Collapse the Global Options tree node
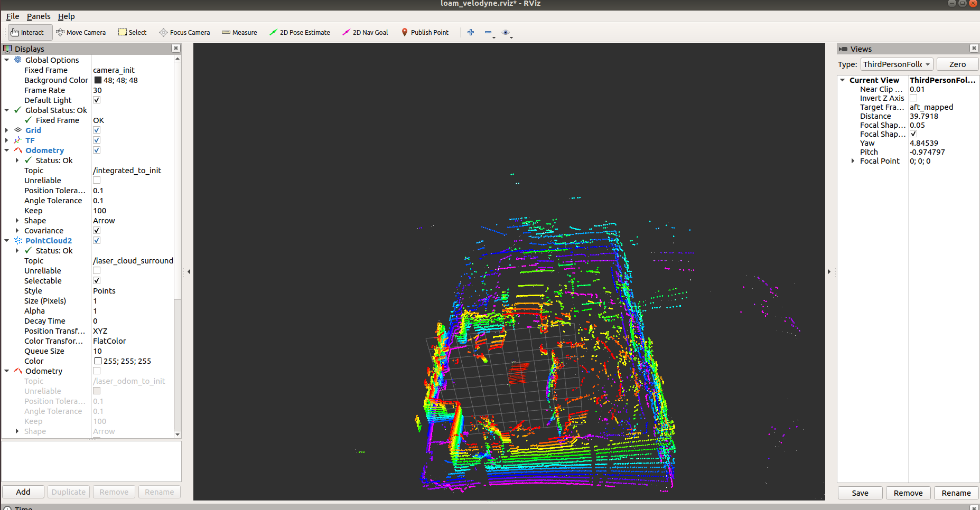This screenshot has height=510, width=980. [7, 60]
